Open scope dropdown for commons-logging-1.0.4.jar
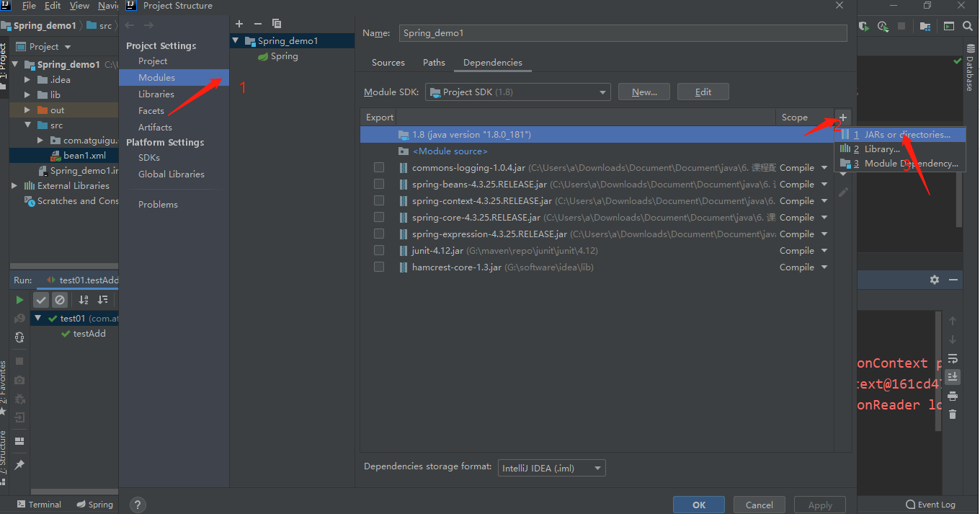 [x=824, y=167]
